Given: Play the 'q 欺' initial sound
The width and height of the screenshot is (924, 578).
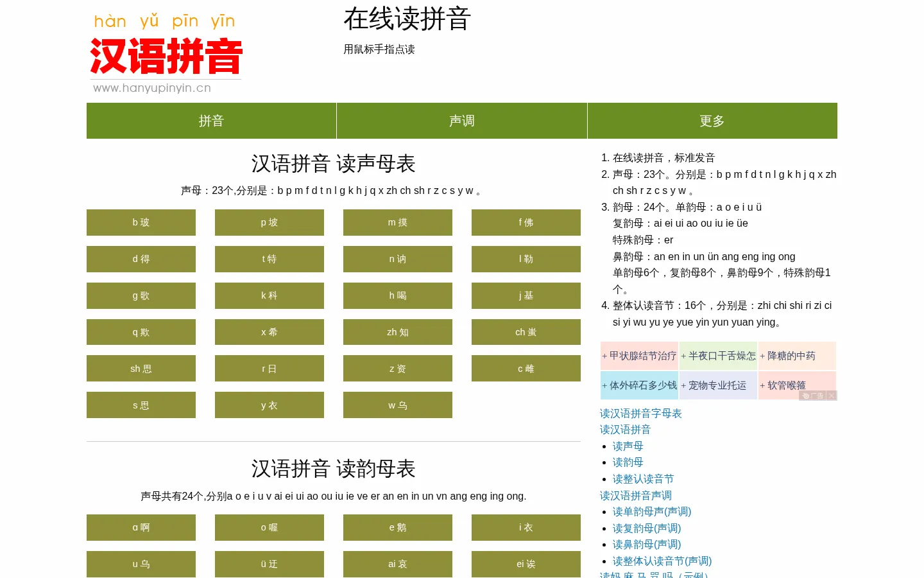Looking at the screenshot, I should point(141,332).
